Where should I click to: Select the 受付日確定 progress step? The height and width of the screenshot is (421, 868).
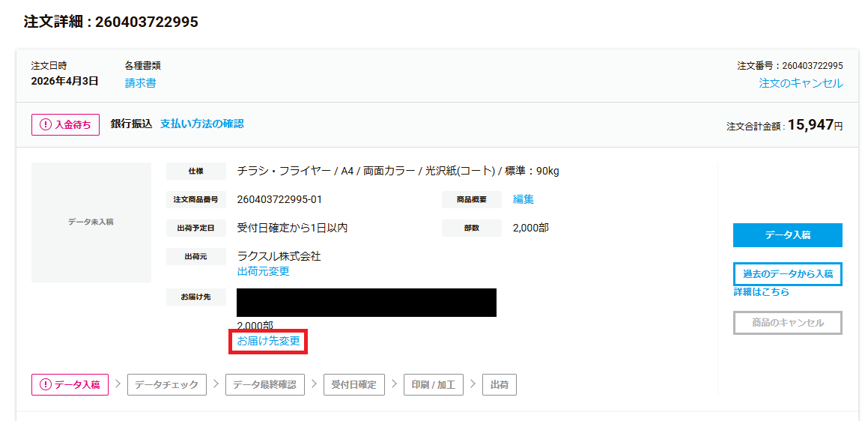point(354,385)
